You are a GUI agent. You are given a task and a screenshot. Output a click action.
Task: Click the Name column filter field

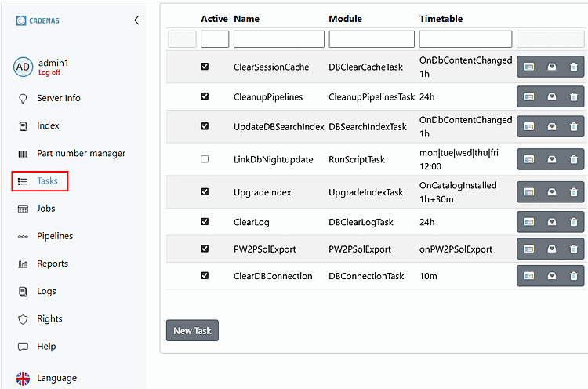(278, 39)
